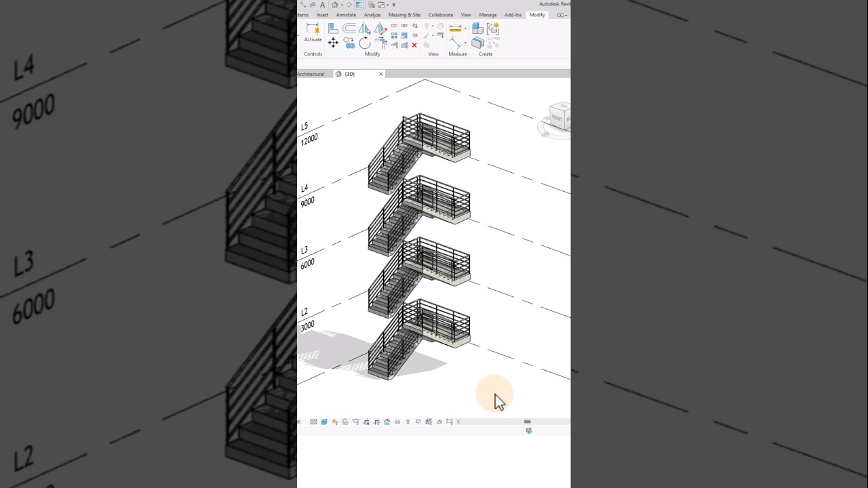Viewport: 868px width, 488px height.
Task: Click the ViewCube front face
Action: [x=557, y=121]
